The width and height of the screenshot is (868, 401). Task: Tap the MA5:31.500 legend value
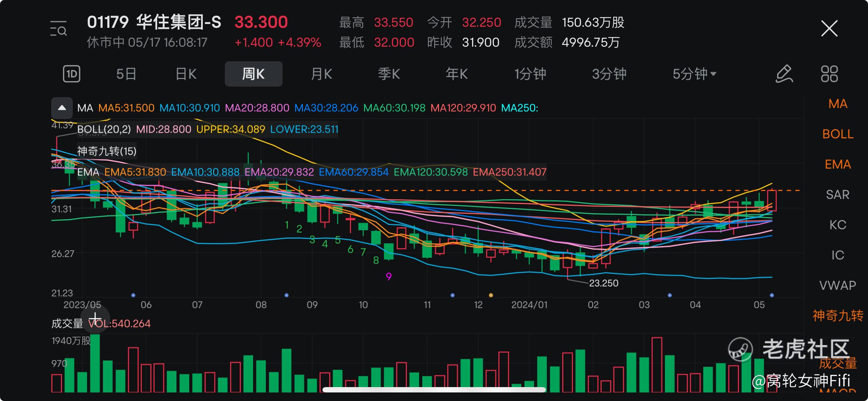126,108
